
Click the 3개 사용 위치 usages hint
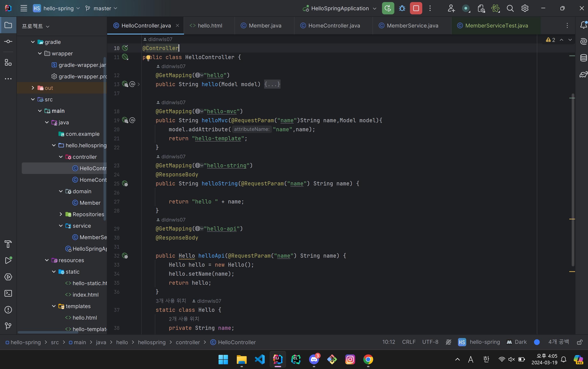[171, 301]
